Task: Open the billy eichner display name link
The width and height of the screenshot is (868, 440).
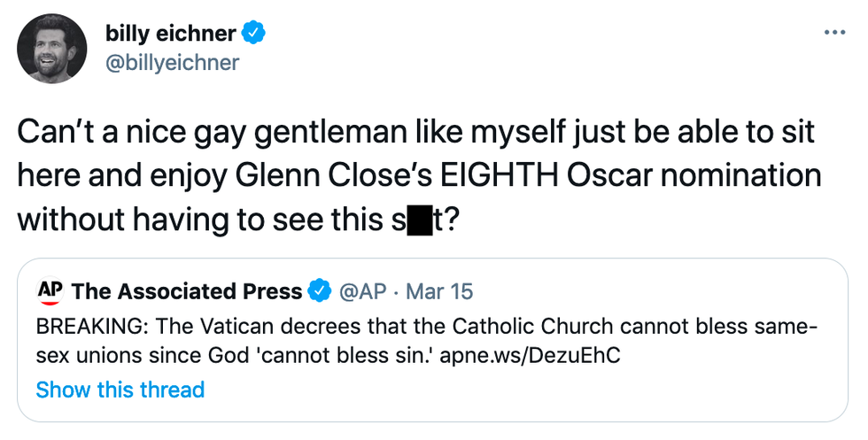Action: [171, 34]
